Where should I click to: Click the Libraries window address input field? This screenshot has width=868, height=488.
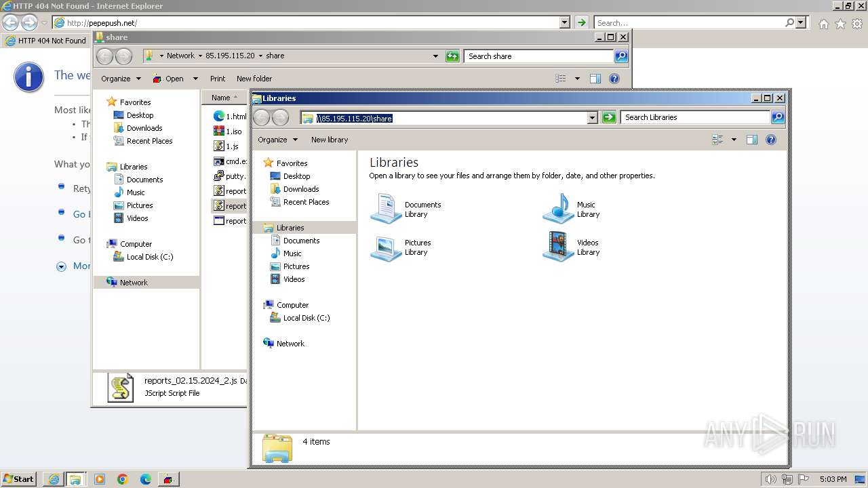(444, 118)
